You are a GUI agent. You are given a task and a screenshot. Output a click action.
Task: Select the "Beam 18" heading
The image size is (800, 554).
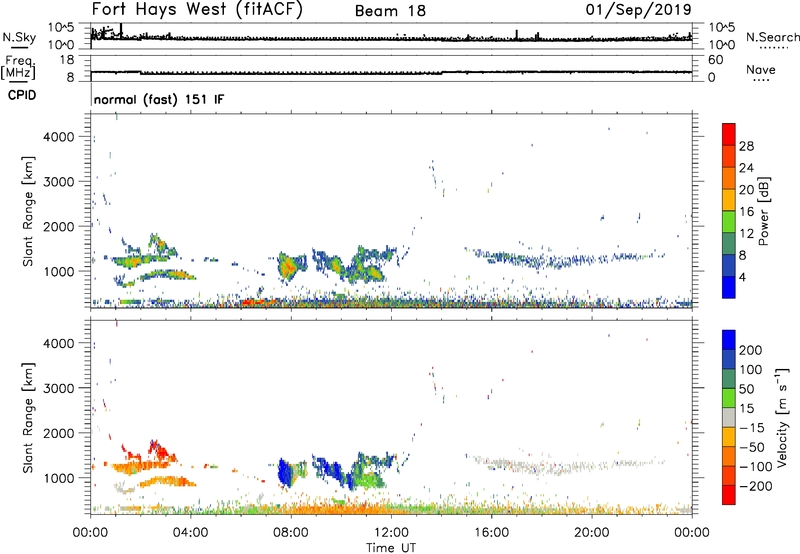click(x=390, y=11)
